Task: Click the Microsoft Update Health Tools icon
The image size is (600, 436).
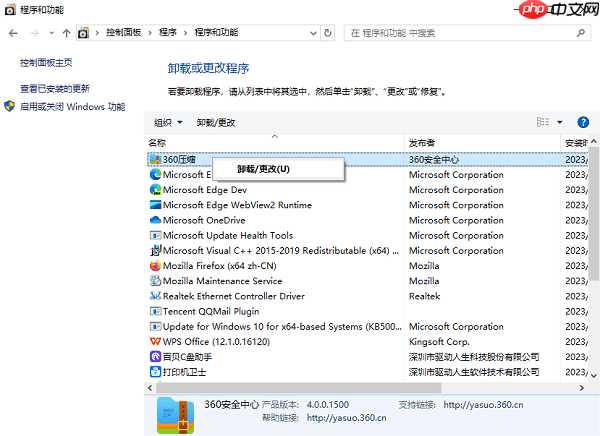Action: click(x=155, y=235)
